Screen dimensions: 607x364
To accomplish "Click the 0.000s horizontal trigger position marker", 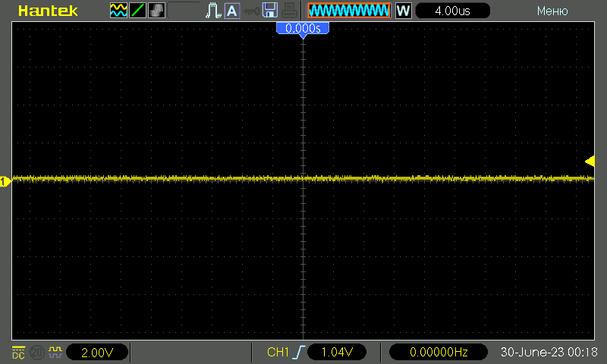I will (x=303, y=28).
